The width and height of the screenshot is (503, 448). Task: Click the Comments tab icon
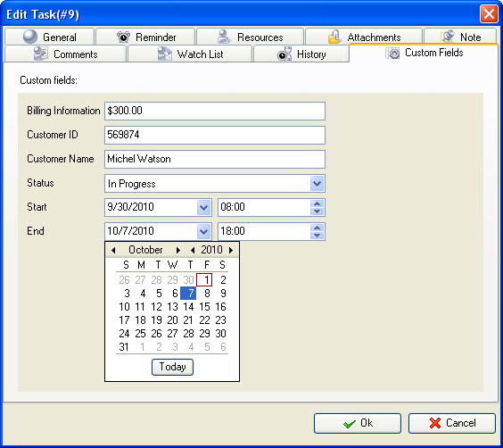coord(40,54)
